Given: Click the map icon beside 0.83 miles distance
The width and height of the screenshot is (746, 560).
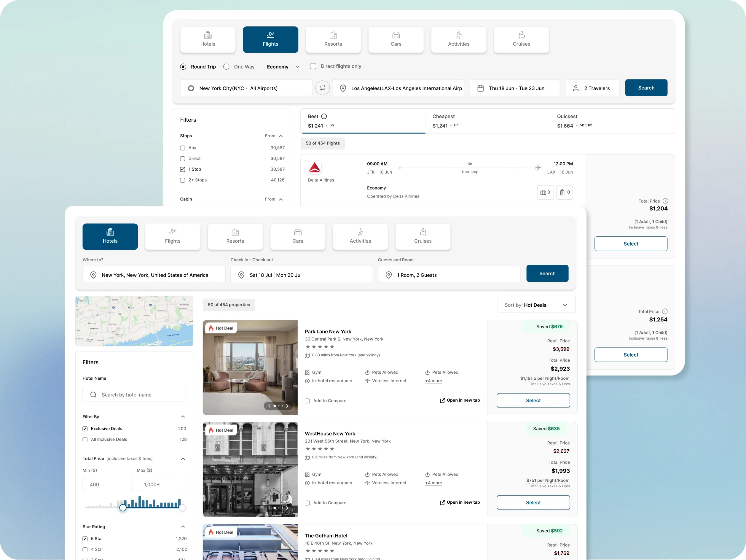Looking at the screenshot, I should click(x=307, y=356).
